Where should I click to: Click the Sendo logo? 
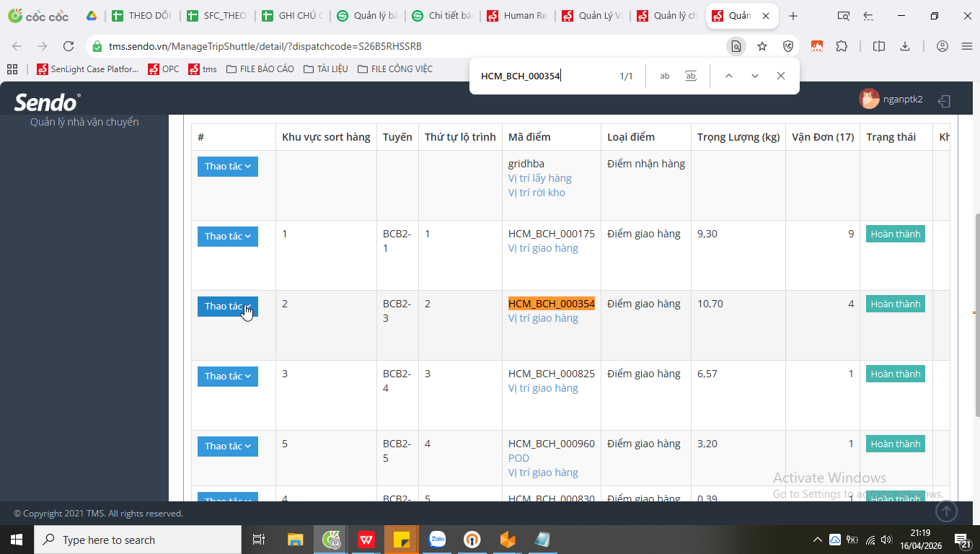click(x=47, y=102)
